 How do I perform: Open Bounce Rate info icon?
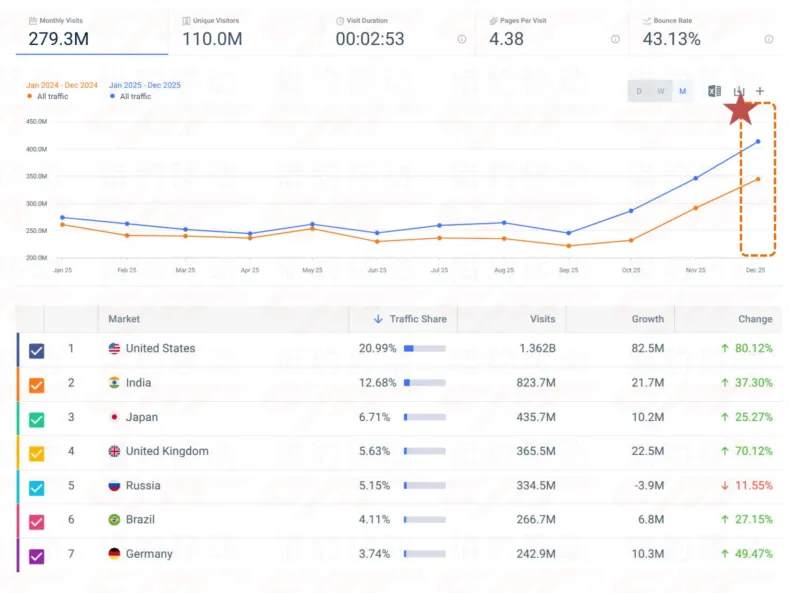(x=768, y=39)
